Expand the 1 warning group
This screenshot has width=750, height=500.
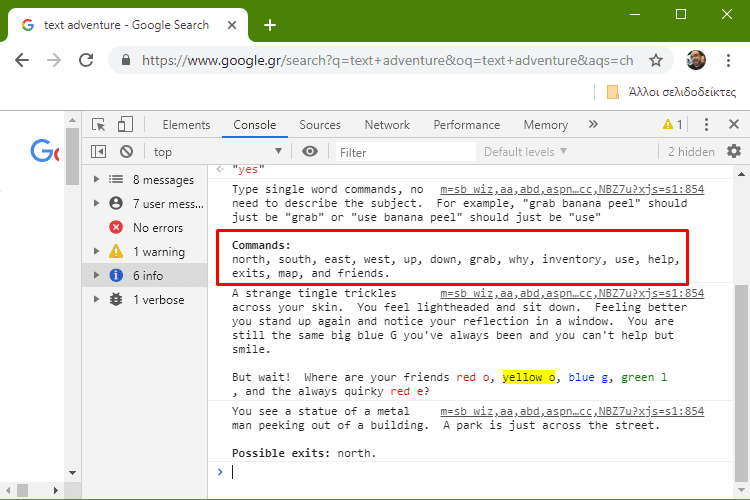[x=96, y=251]
